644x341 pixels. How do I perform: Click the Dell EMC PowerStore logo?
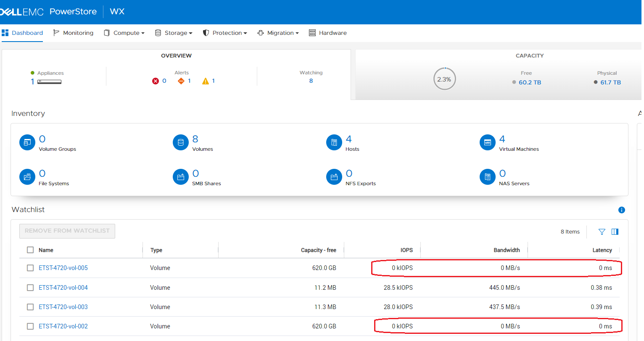pyautogui.click(x=48, y=12)
